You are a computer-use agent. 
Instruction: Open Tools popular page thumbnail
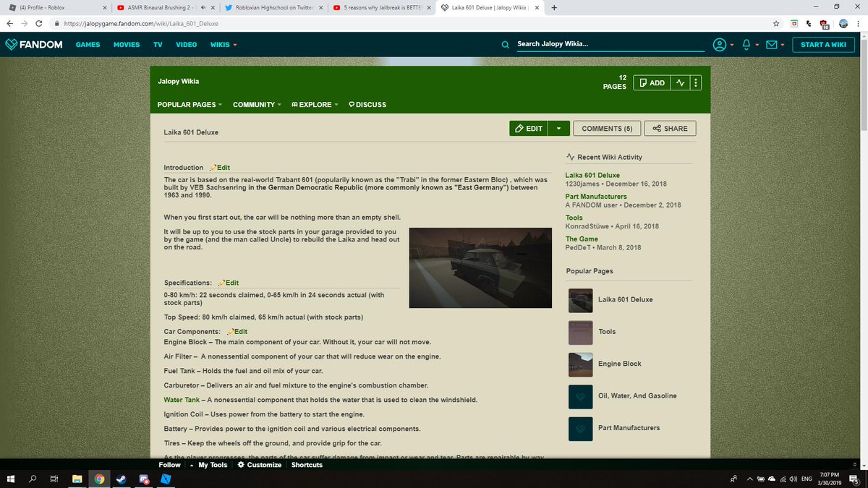pyautogui.click(x=581, y=332)
